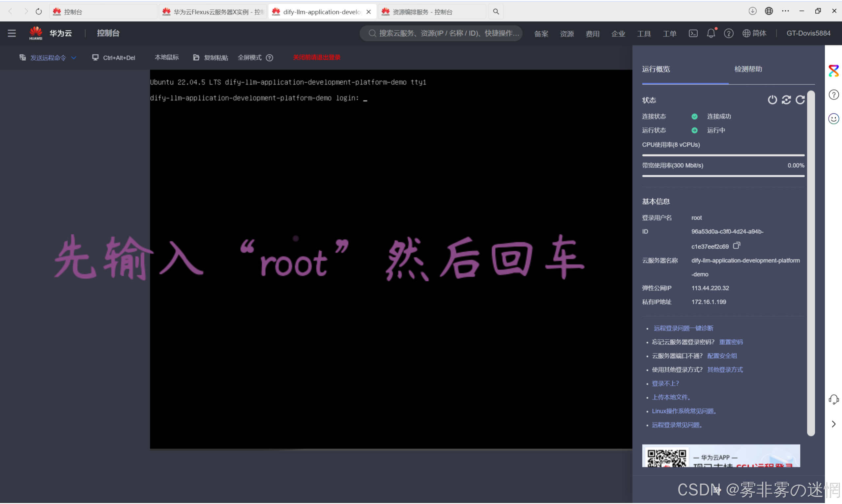842x504 pixels.
Task: Click the reconnect sync icon beside power
Action: [x=786, y=100]
